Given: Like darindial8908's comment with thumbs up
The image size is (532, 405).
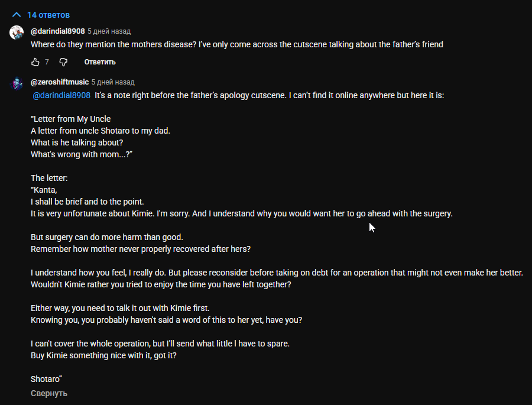Looking at the screenshot, I should [x=35, y=62].
